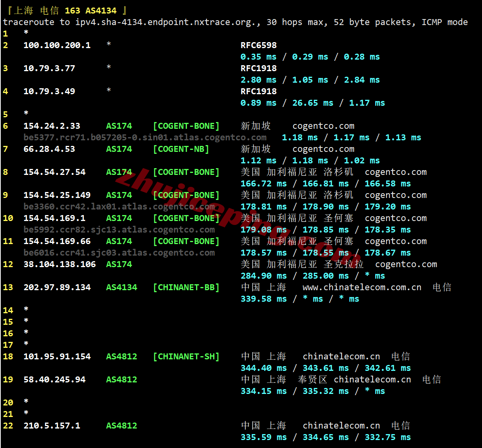Select latency value 344.40 ms on hop 18

click(264, 368)
